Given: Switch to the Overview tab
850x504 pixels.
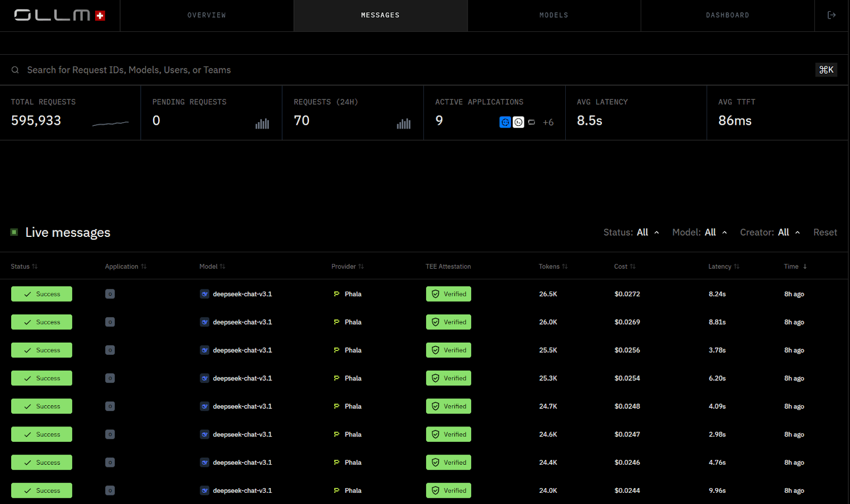Looking at the screenshot, I should [x=207, y=15].
